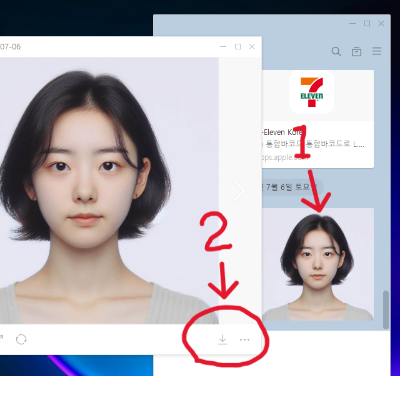
Task: Open chat drawer box icon
Action: (x=356, y=52)
